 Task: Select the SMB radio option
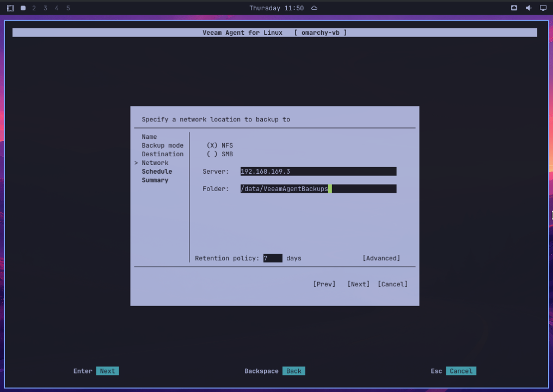tap(220, 154)
